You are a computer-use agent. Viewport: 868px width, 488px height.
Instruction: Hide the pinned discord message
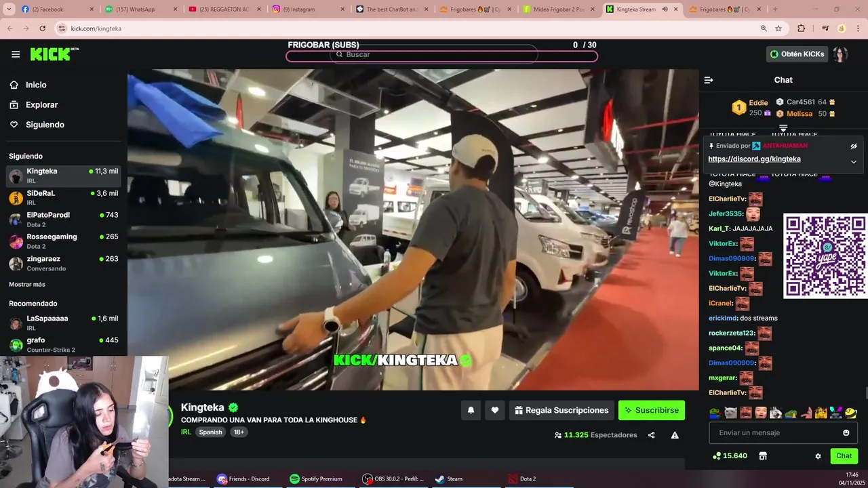click(854, 146)
